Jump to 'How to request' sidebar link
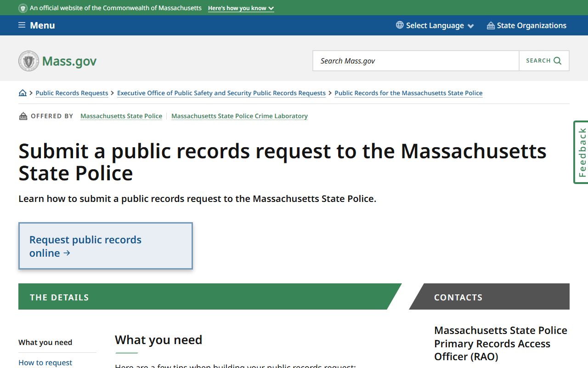This screenshot has height=368, width=588. click(45, 362)
